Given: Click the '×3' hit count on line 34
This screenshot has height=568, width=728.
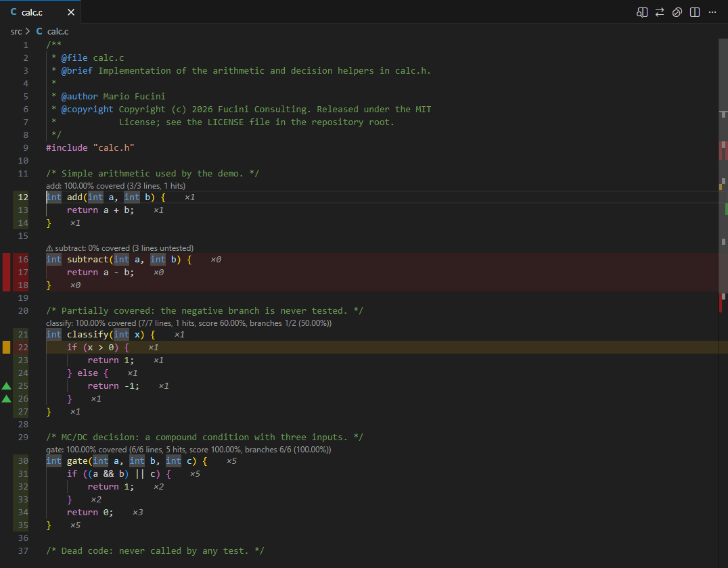Looking at the screenshot, I should [138, 513].
